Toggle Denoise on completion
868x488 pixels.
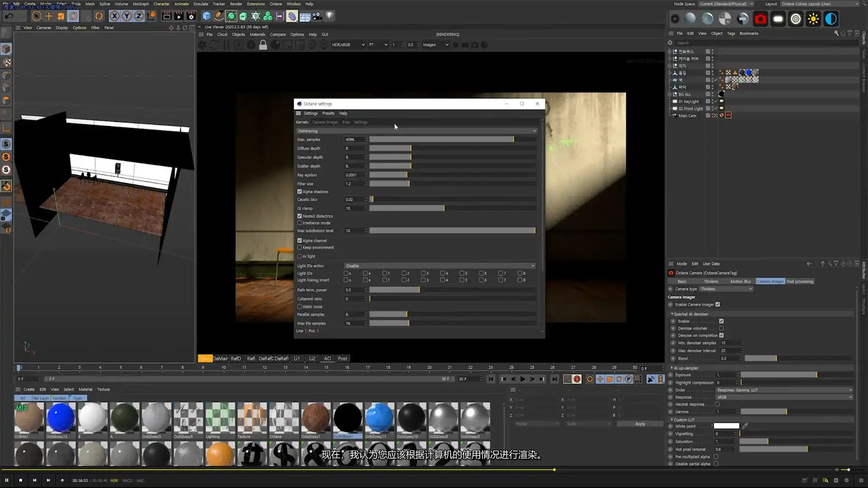(722, 335)
